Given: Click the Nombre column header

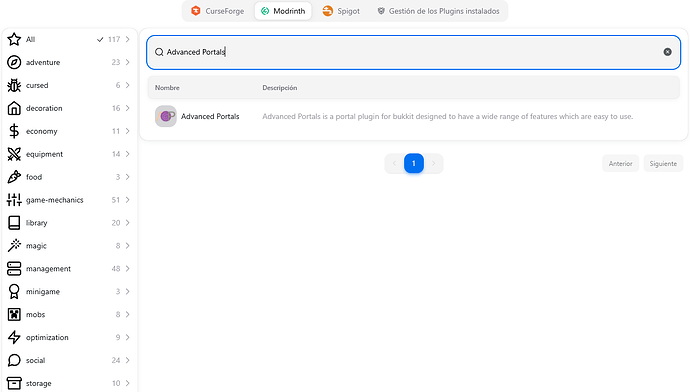Looking at the screenshot, I should coord(167,88).
